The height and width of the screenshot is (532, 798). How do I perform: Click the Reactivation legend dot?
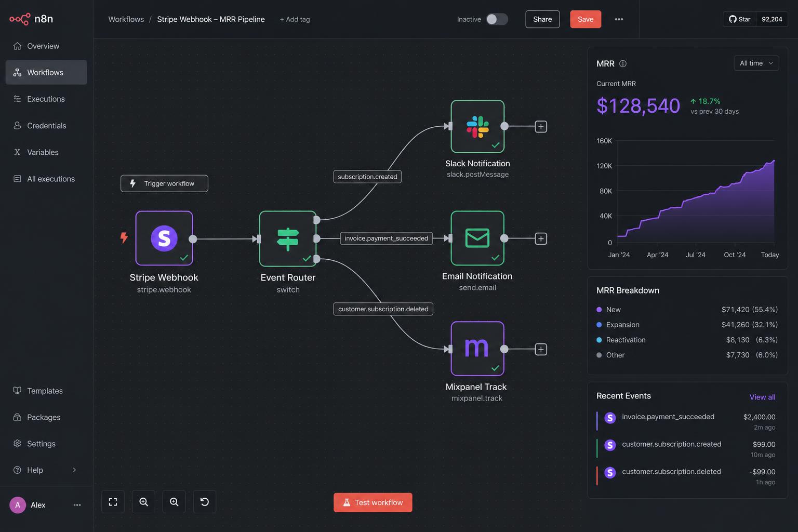[x=599, y=340]
